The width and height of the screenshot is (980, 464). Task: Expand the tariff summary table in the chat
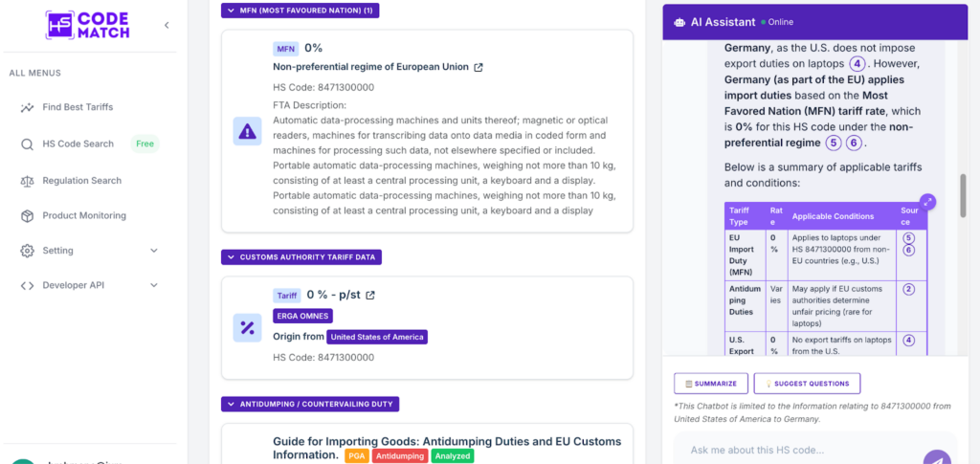[927, 202]
